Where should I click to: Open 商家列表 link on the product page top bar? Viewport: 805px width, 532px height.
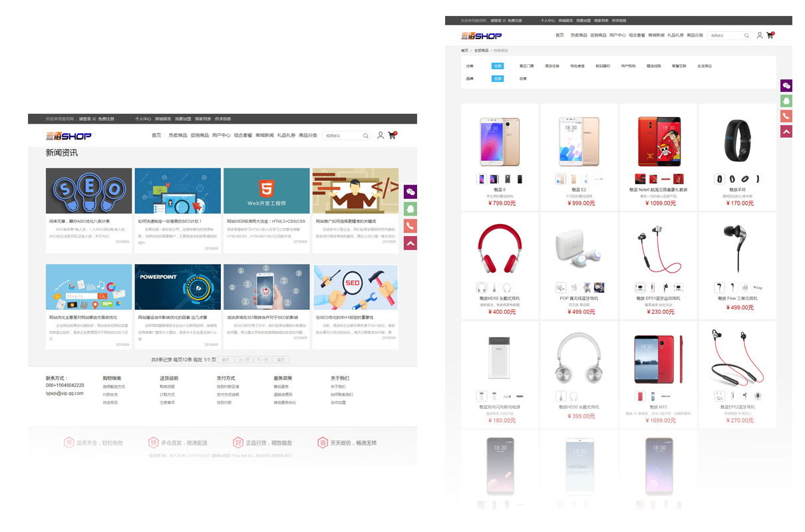(601, 21)
